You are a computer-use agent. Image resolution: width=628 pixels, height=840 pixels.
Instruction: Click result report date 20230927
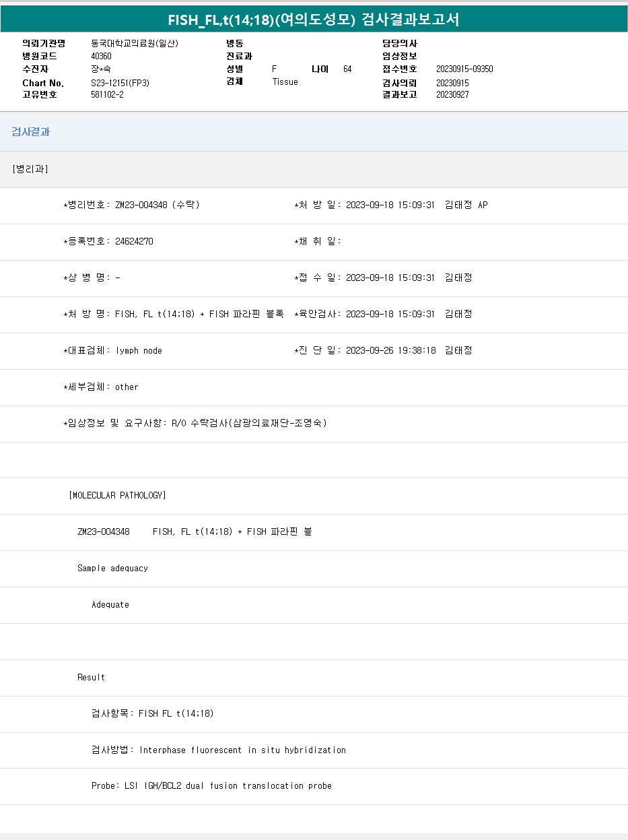pyautogui.click(x=452, y=94)
